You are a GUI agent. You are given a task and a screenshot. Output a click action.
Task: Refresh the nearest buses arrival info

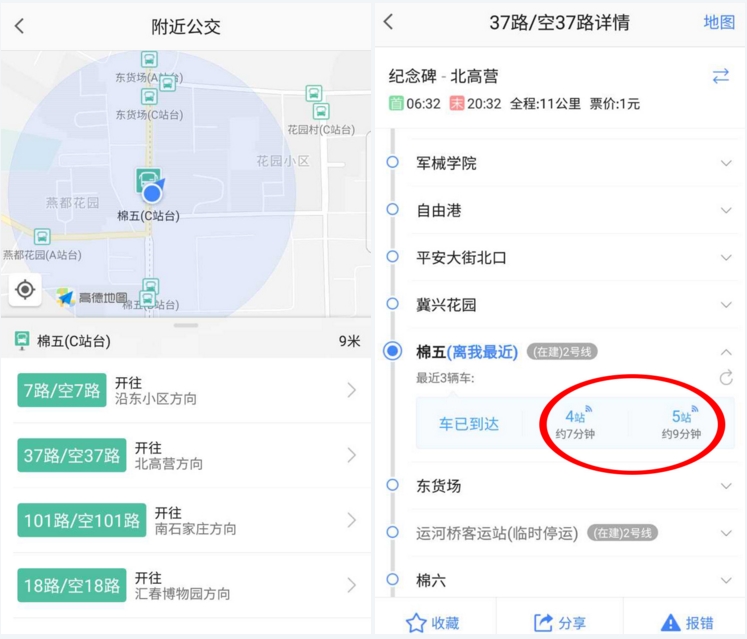click(x=726, y=377)
